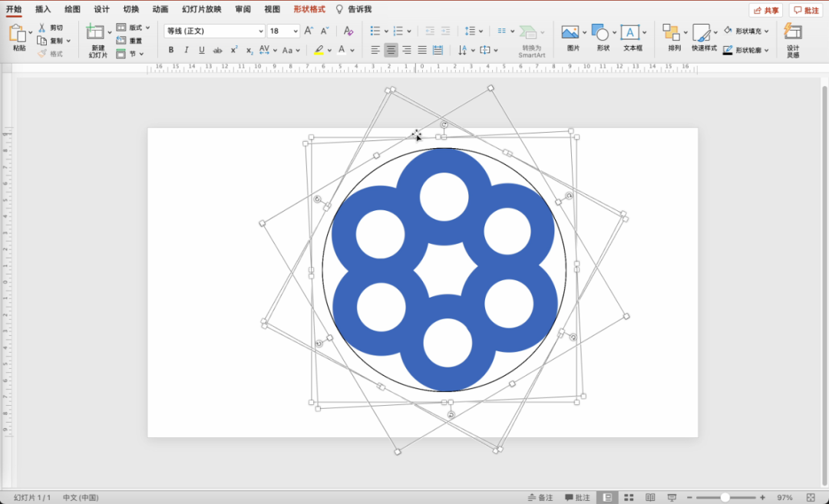Apply superscript formatting
829x504 pixels.
coord(233,50)
